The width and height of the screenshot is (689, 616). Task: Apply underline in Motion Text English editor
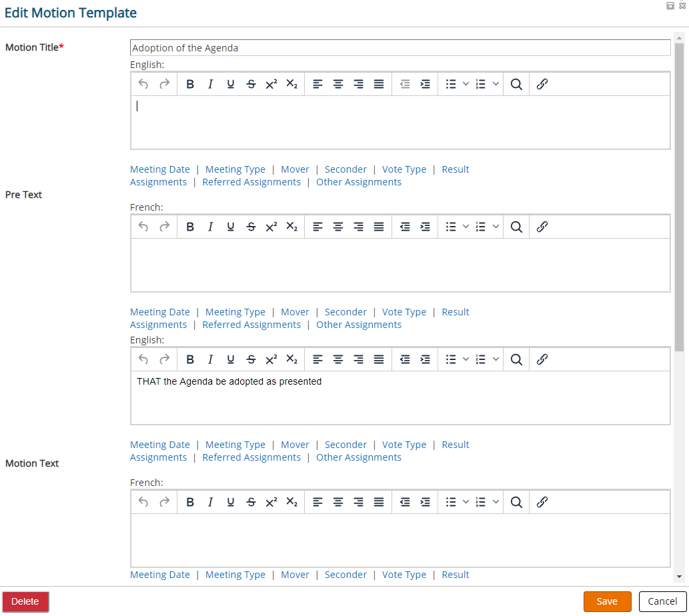230,359
